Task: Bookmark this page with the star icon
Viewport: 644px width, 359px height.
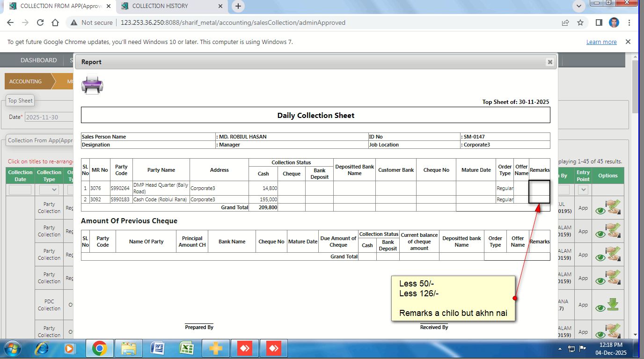Action: [x=580, y=22]
